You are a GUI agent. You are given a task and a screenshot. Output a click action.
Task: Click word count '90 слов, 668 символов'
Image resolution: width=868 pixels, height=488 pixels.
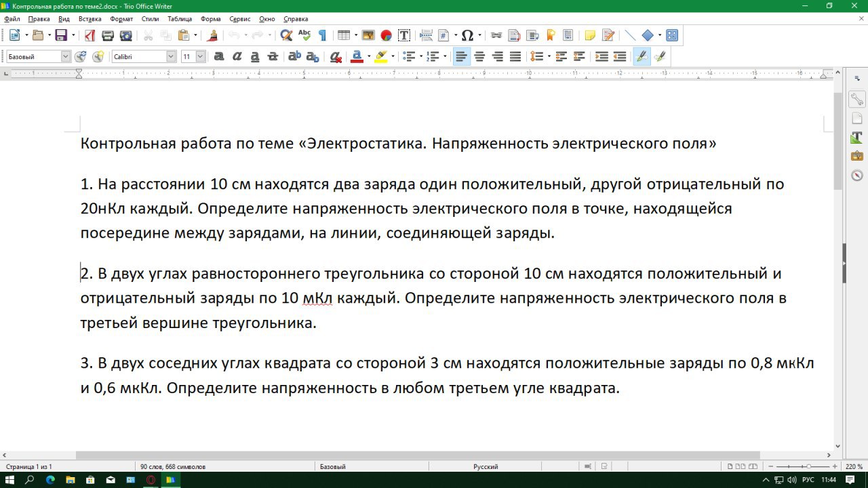173,466
